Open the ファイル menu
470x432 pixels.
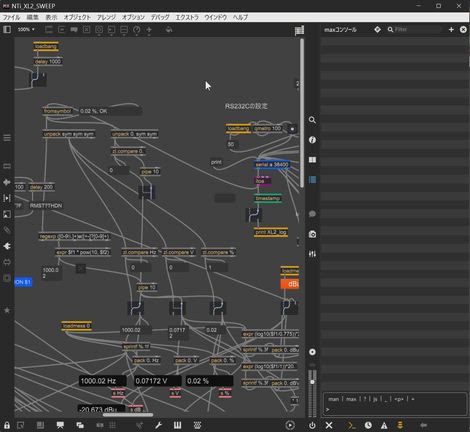click(x=11, y=17)
